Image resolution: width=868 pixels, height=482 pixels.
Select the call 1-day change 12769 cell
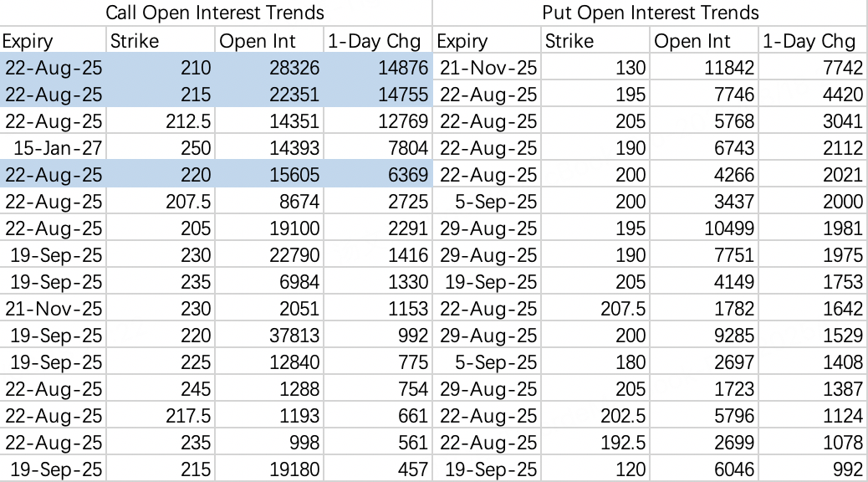[377, 120]
